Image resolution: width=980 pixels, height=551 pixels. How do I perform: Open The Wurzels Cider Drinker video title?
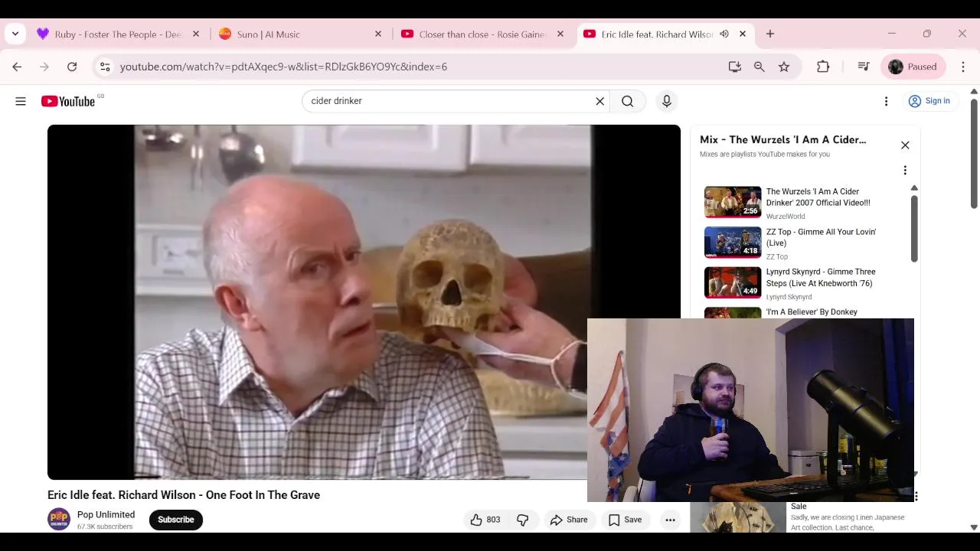point(818,197)
